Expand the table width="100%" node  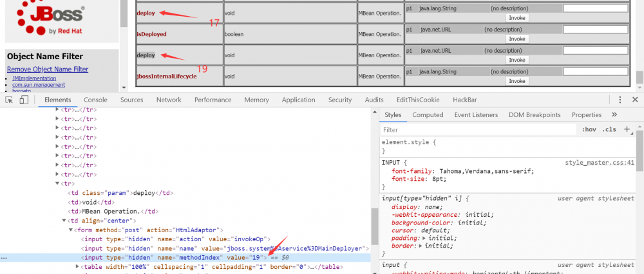point(78,267)
